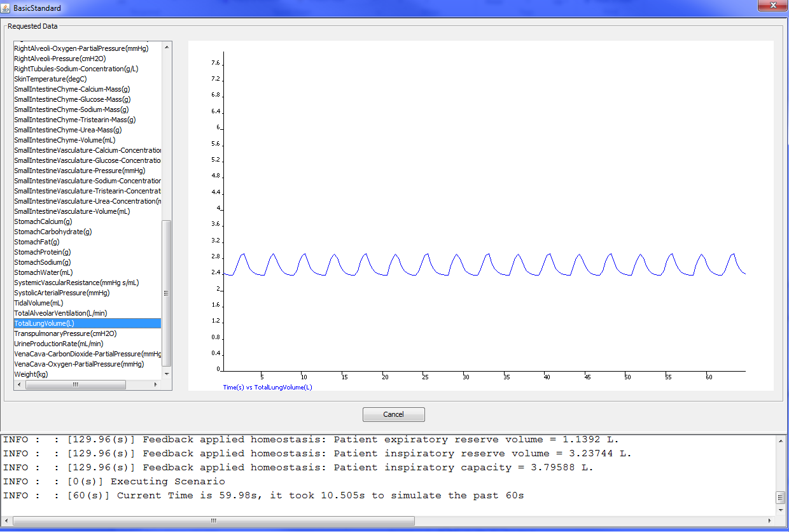
Task: Click list scrollbar up arrow
Action: (x=167, y=46)
